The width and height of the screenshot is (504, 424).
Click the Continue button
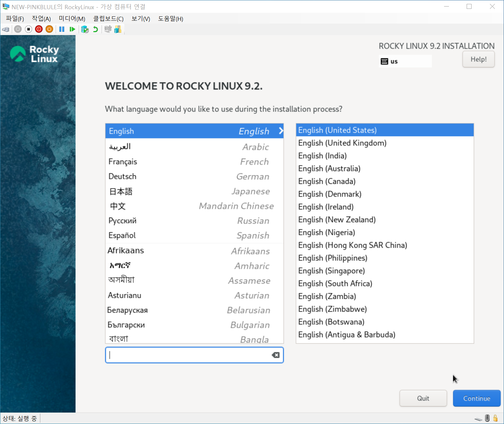coord(477,398)
